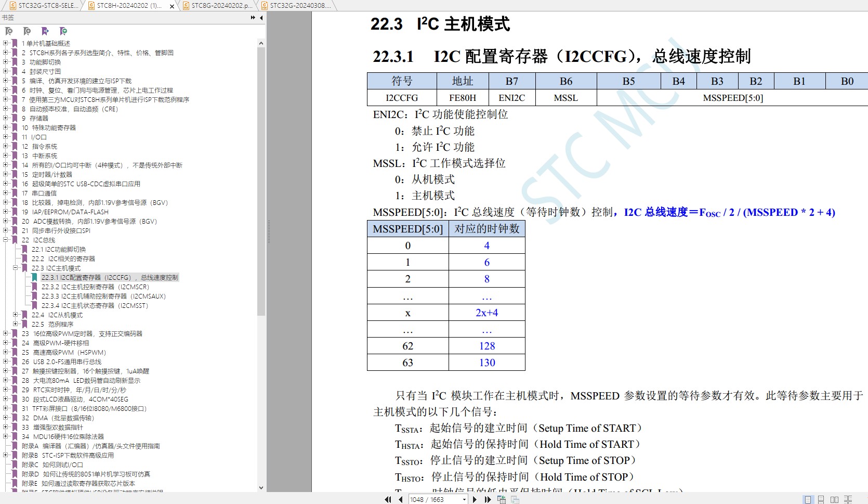Click the bookmark with blue arrow icon

(x=45, y=31)
